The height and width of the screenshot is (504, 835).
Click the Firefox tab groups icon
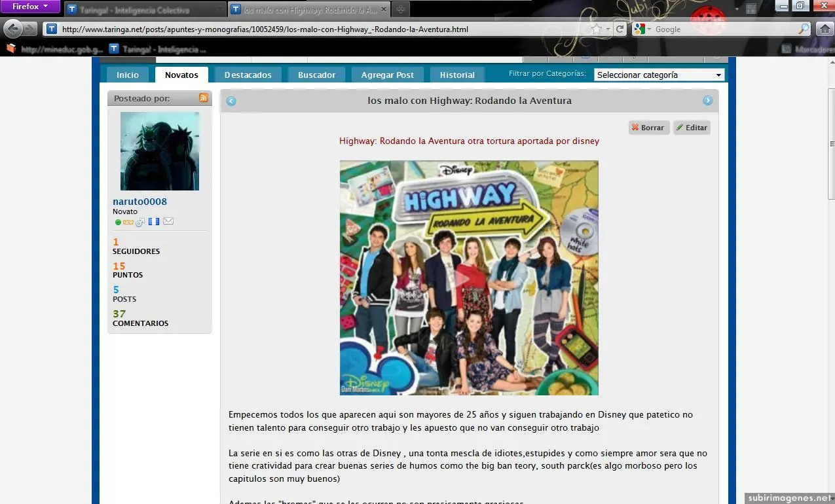(751, 9)
